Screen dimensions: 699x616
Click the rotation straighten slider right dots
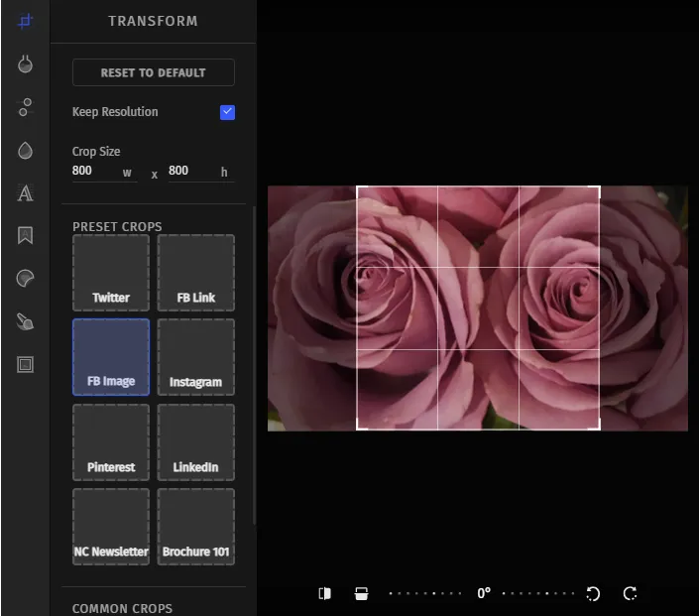[538, 594]
